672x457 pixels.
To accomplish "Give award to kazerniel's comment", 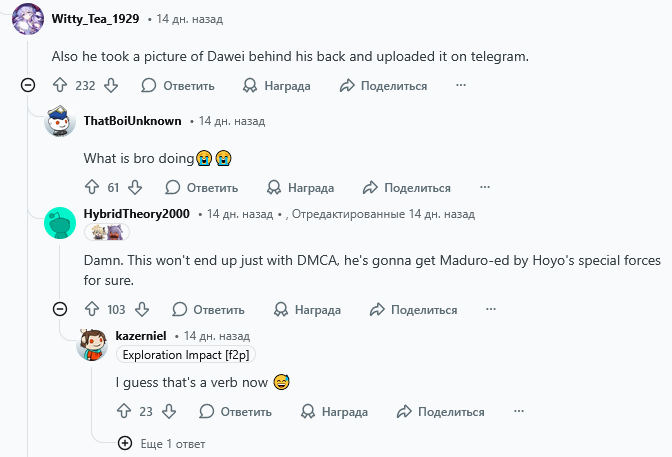I will (333, 411).
